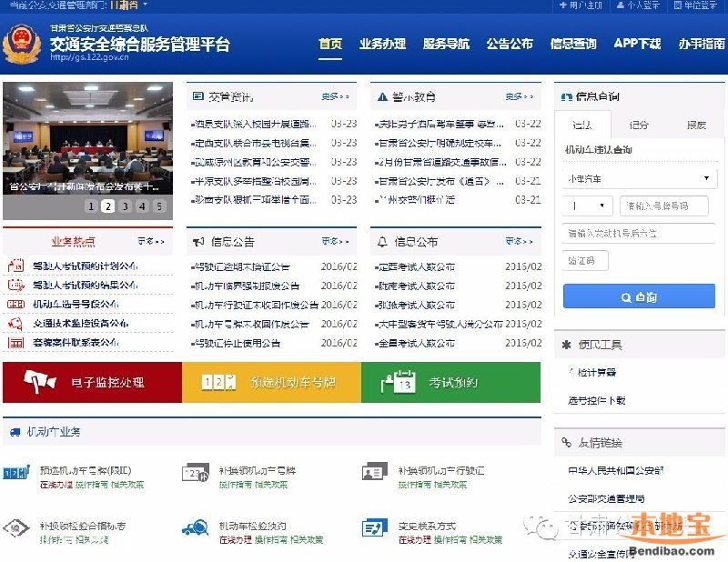Click the 交管资讯 panel header icon
728x562 pixels.
pos(198,96)
